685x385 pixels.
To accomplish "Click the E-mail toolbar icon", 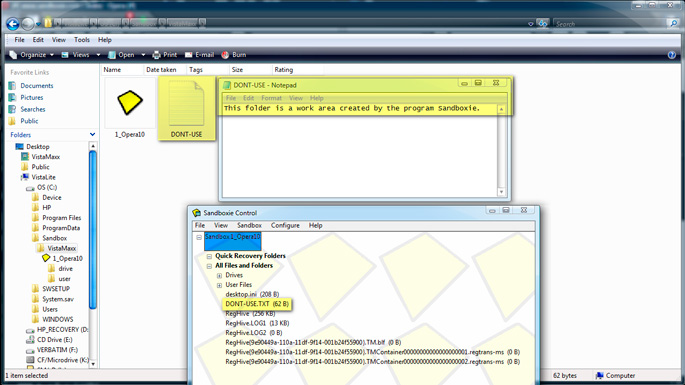I will click(x=189, y=55).
